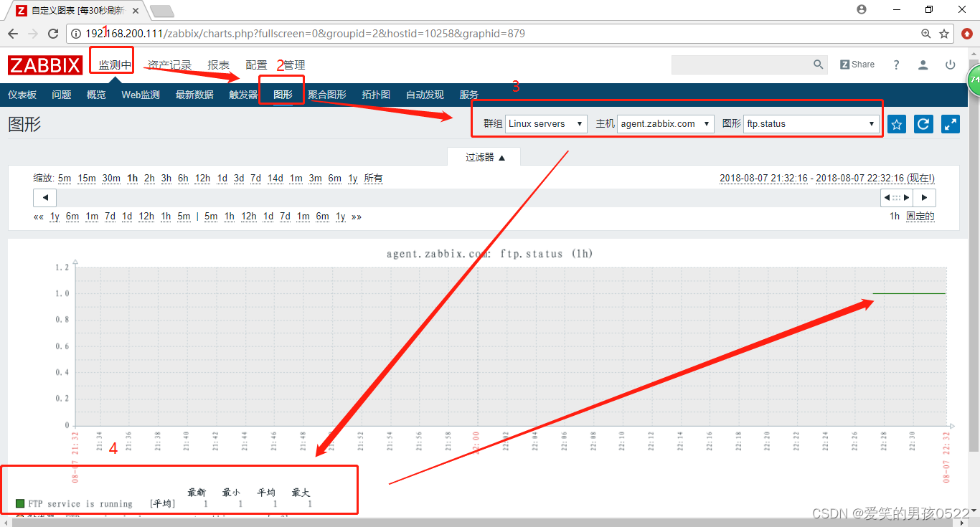
Task: Open a new browser tab
Action: point(162,11)
